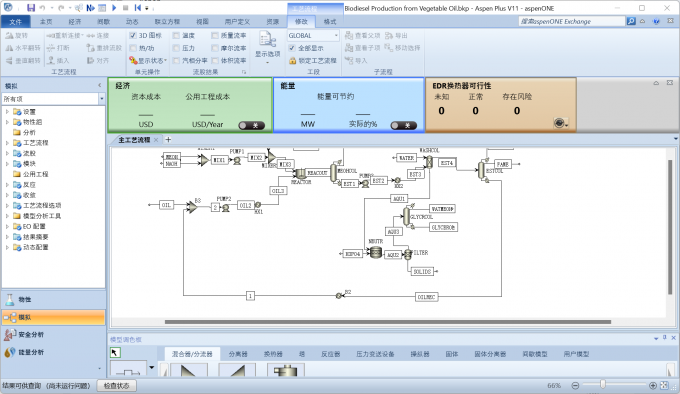Enable the 汽相分率 checkbox
The image size is (680, 394).
click(176, 60)
